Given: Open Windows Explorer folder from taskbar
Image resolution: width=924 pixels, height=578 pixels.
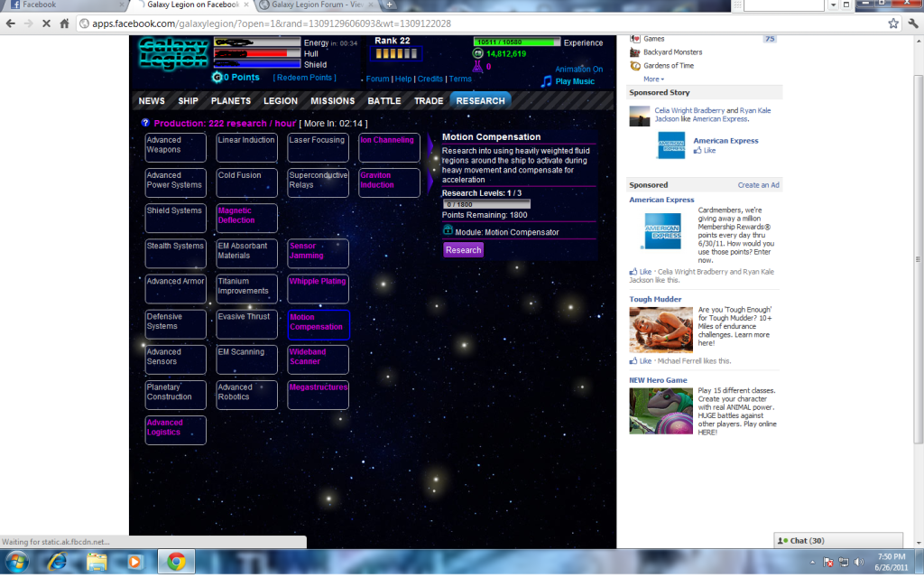Looking at the screenshot, I should [x=96, y=562].
